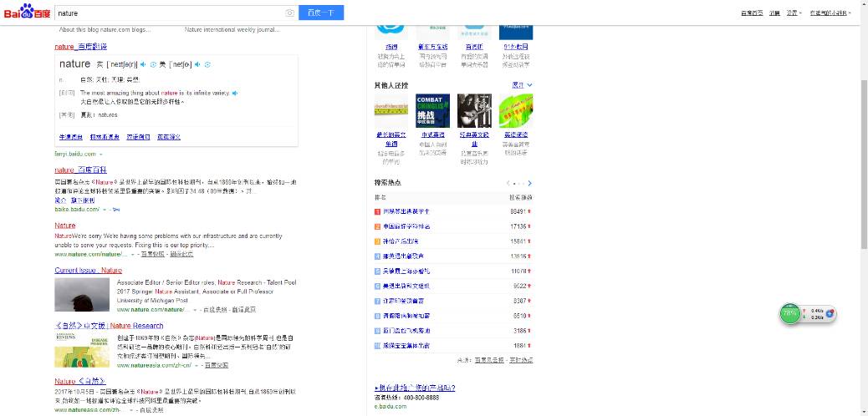Screen dimensions: 868x416
Task: Open dropdown arrow after baike.baidu.com URL
Action: pyautogui.click(x=104, y=210)
